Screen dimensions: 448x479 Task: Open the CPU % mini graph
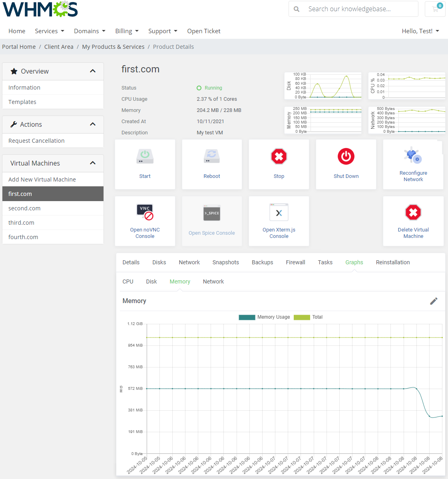[407, 86]
